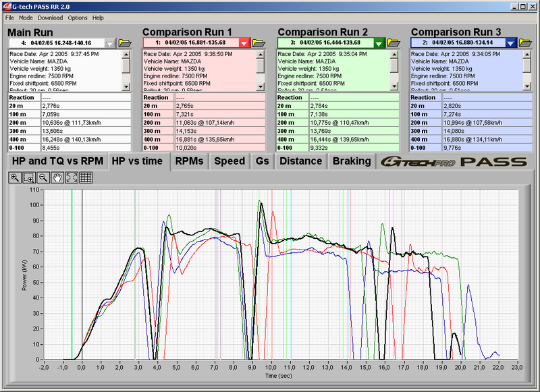The width and height of the screenshot is (540, 392).
Task: Select Comparison Run 3 200 m value 10,994s
Action: pos(487,123)
